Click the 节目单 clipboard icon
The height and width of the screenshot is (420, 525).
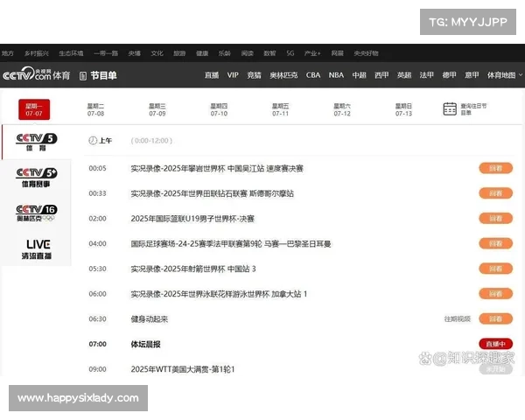pyautogui.click(x=83, y=76)
